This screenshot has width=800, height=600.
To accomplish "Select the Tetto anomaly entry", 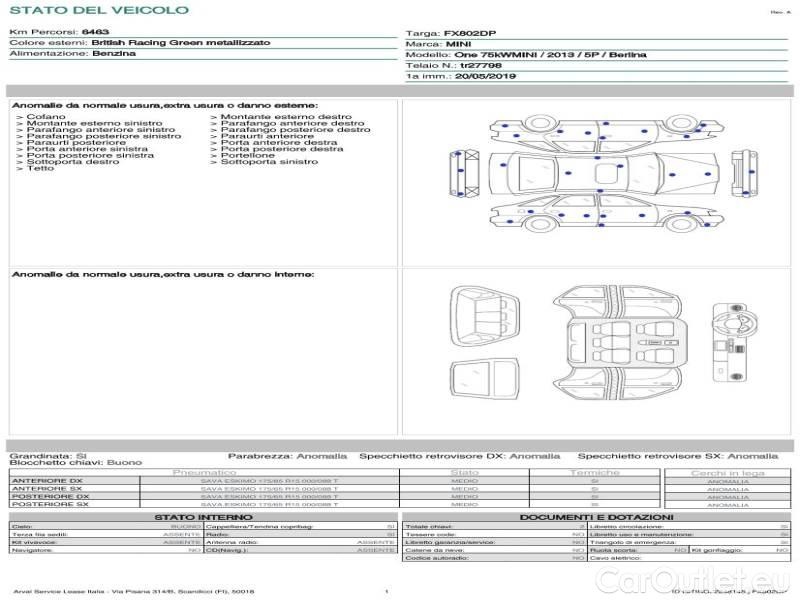I will [40, 169].
